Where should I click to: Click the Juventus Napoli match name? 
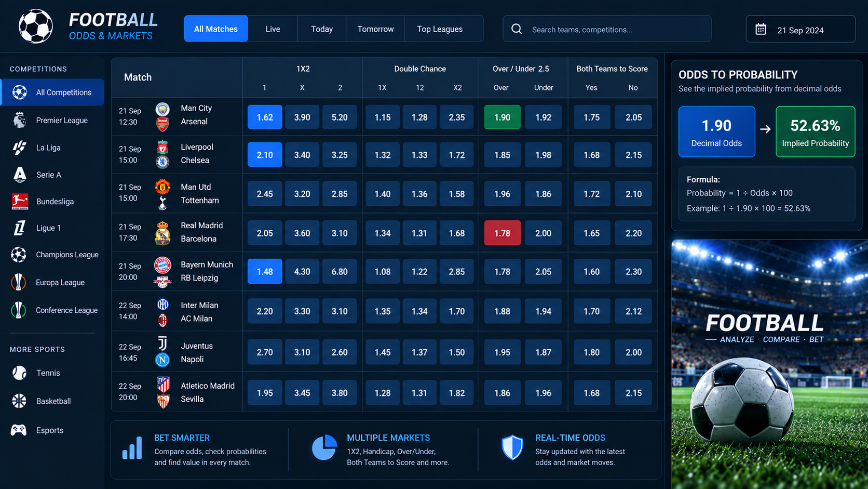pyautogui.click(x=197, y=352)
